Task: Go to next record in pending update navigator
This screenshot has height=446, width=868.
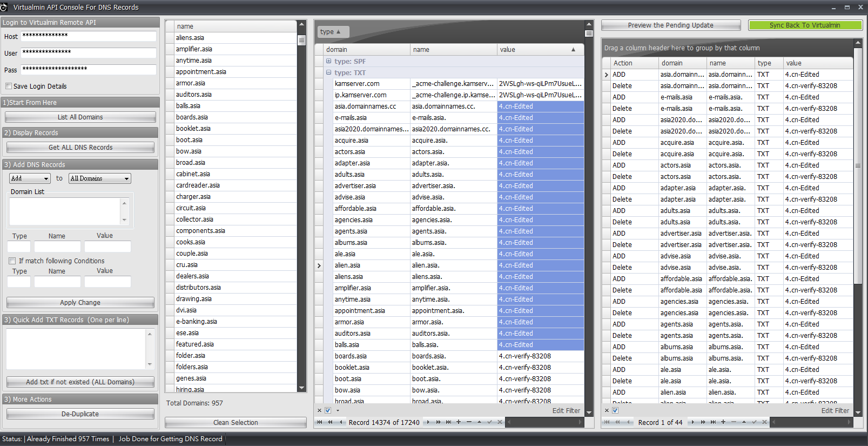Action: [x=693, y=422]
